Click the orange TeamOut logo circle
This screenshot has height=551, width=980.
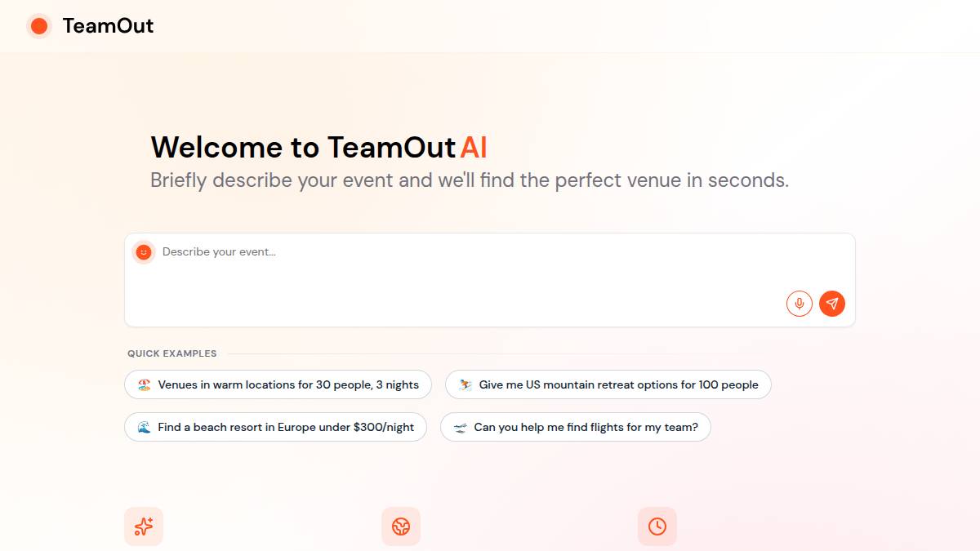click(x=38, y=26)
